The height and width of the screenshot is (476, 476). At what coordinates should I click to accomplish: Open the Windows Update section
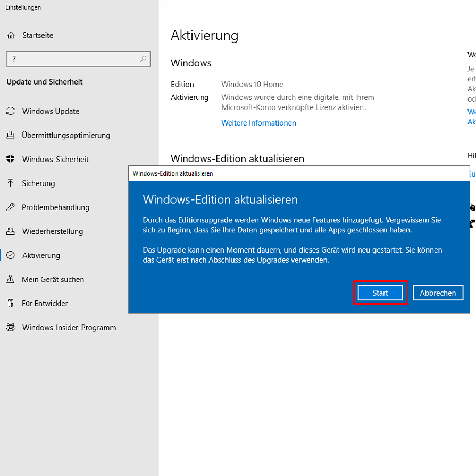pos(51,112)
